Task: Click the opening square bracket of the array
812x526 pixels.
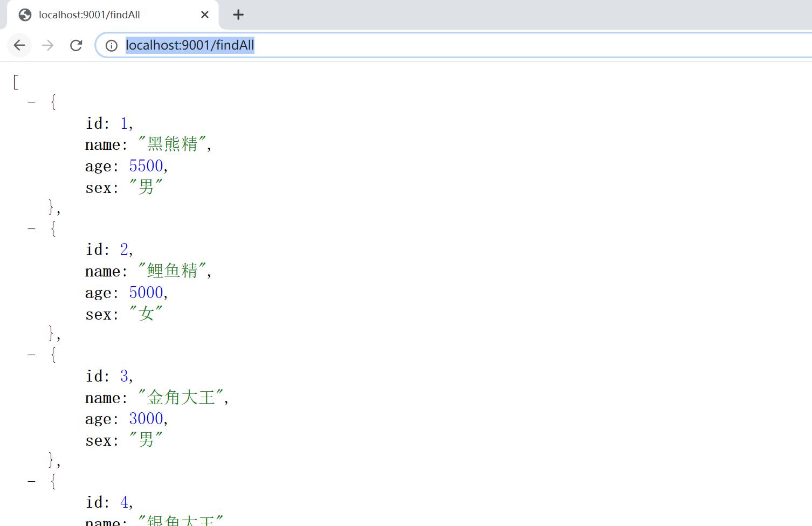Action: coord(16,81)
